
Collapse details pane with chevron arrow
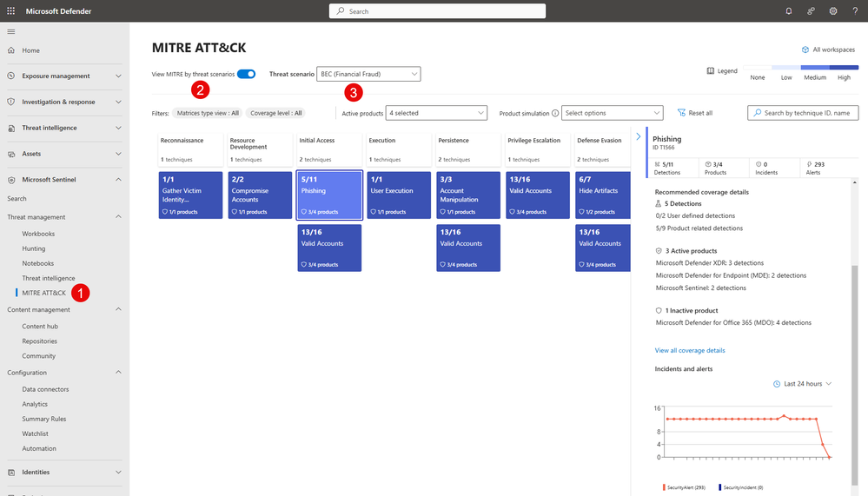point(639,136)
